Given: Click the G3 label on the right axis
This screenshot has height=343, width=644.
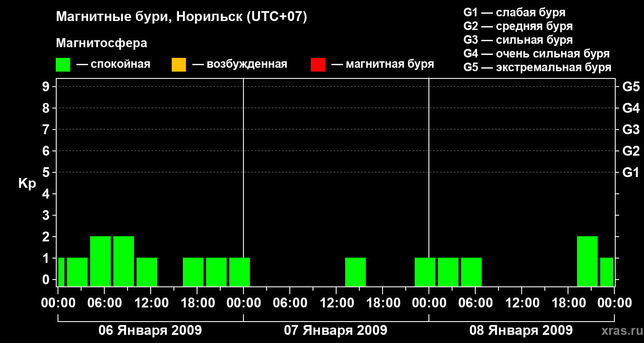Looking at the screenshot, I should (x=631, y=129).
